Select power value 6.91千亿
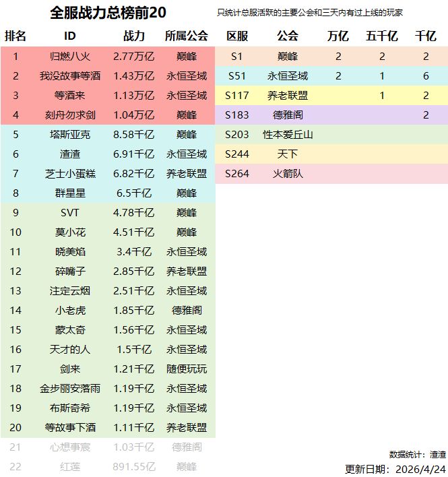The height and width of the screenshot is (477, 448). click(x=134, y=154)
